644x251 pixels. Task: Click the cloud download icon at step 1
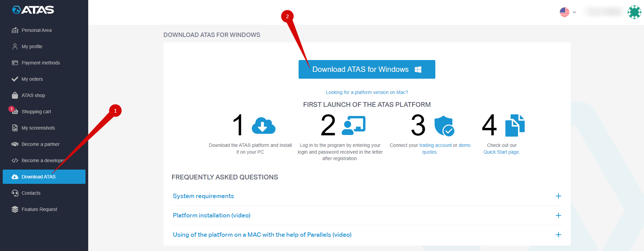[264, 125]
